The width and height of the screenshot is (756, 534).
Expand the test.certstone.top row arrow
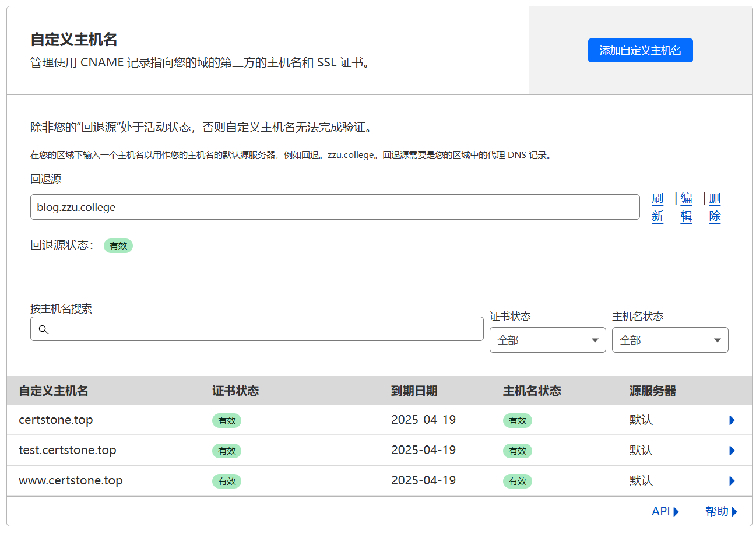(x=732, y=451)
